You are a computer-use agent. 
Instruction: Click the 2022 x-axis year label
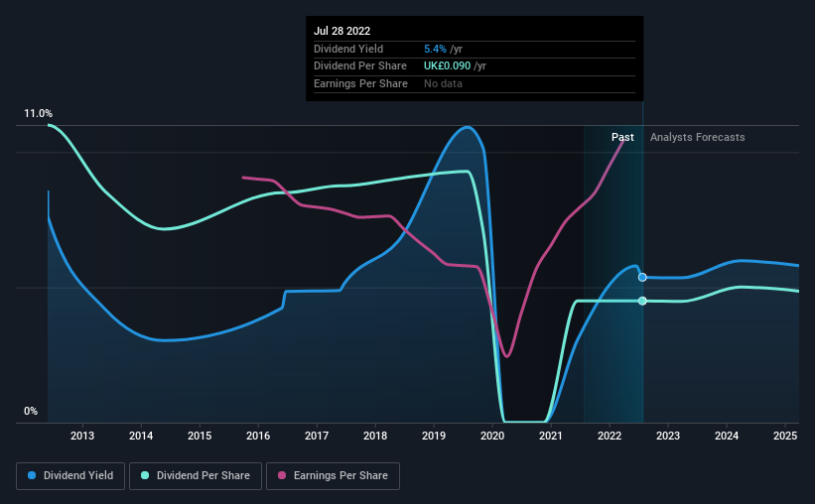pyautogui.click(x=610, y=436)
